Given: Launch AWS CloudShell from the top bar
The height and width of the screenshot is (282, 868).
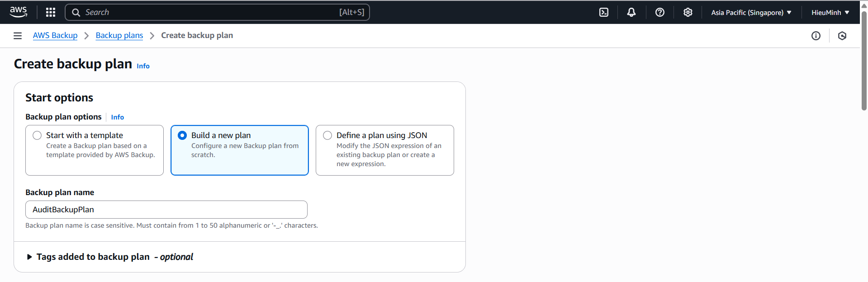Looking at the screenshot, I should click(604, 12).
